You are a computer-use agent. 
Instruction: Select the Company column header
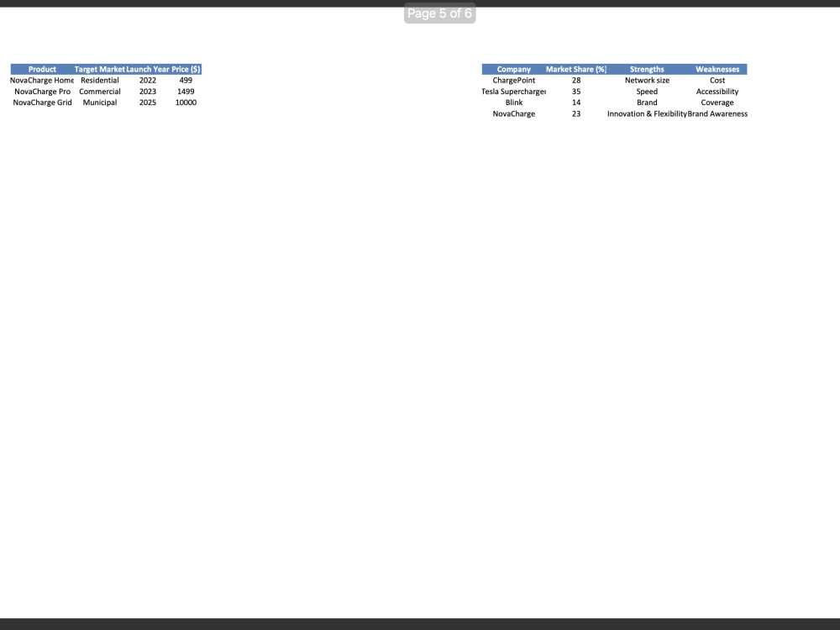coord(514,69)
